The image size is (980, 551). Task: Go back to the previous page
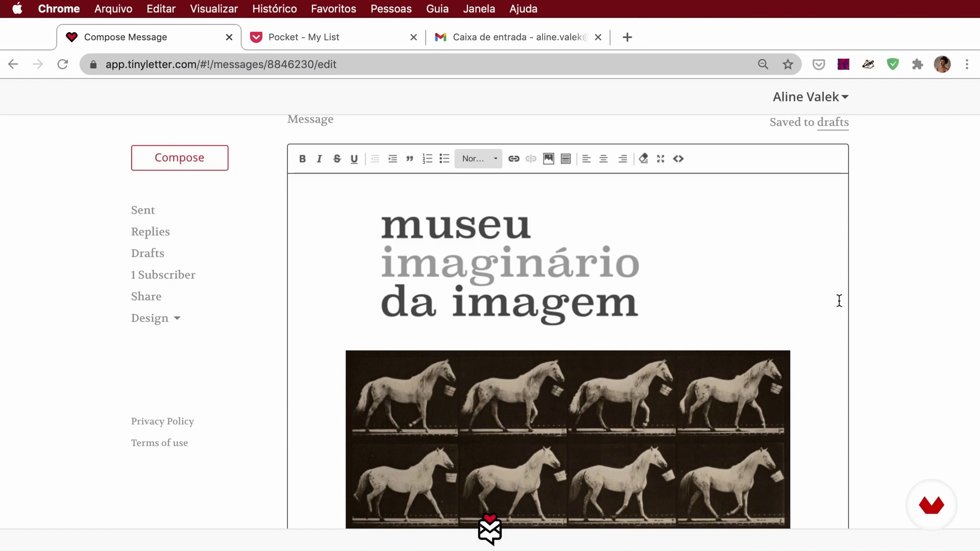13,64
